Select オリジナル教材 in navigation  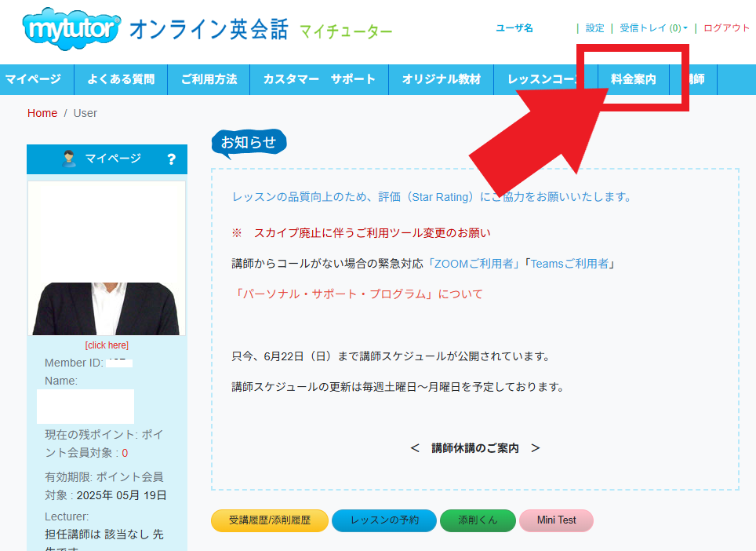(x=442, y=79)
